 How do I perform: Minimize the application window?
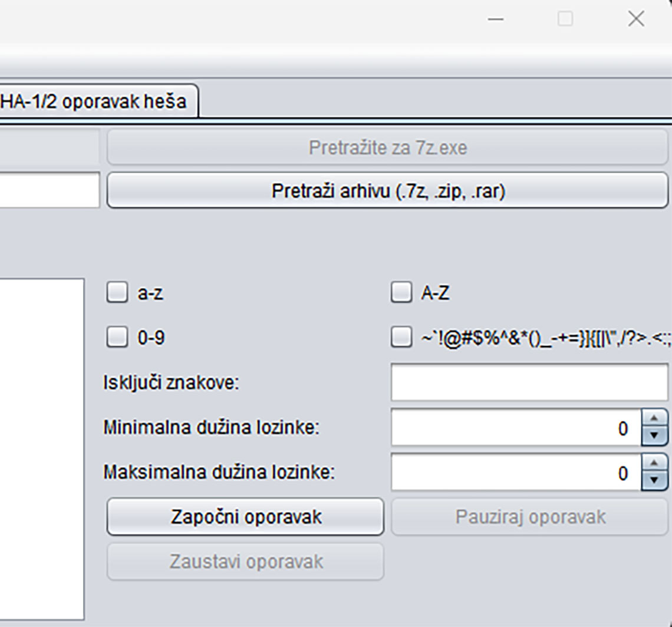(496, 19)
